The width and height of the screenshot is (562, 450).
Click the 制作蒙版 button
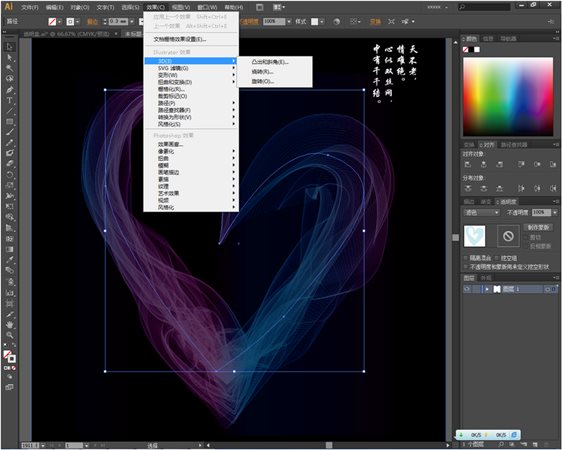[x=538, y=228]
